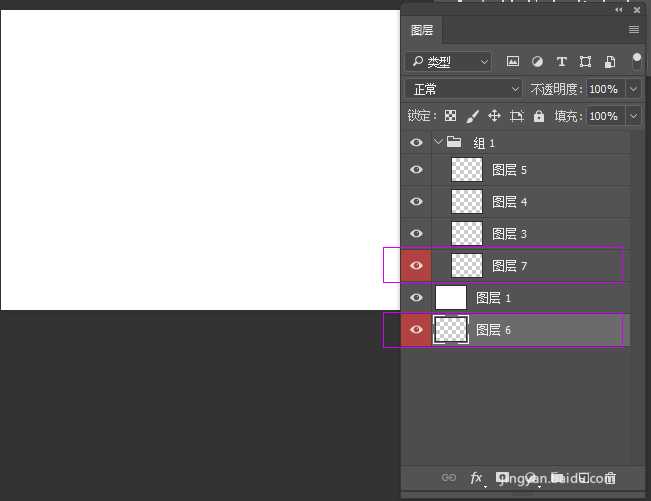This screenshot has height=501, width=651.
Task: Click the lock all padlock icon
Action: coord(539,116)
